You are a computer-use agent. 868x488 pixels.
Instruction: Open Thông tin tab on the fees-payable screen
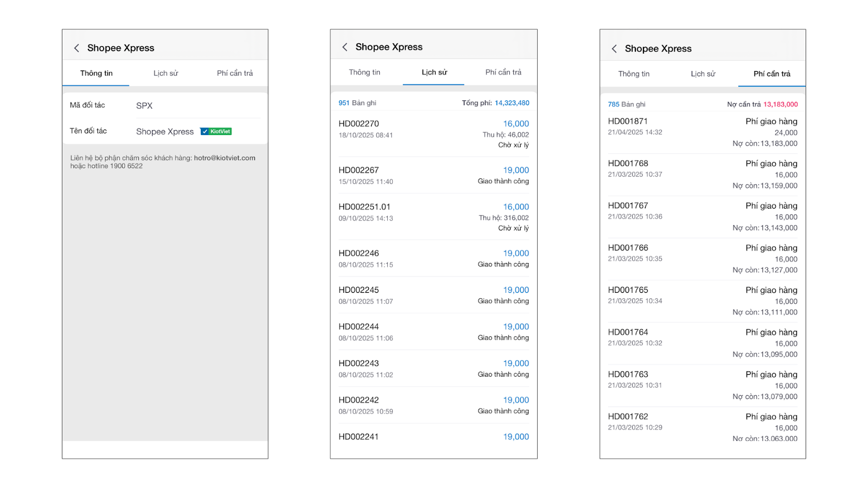(634, 74)
